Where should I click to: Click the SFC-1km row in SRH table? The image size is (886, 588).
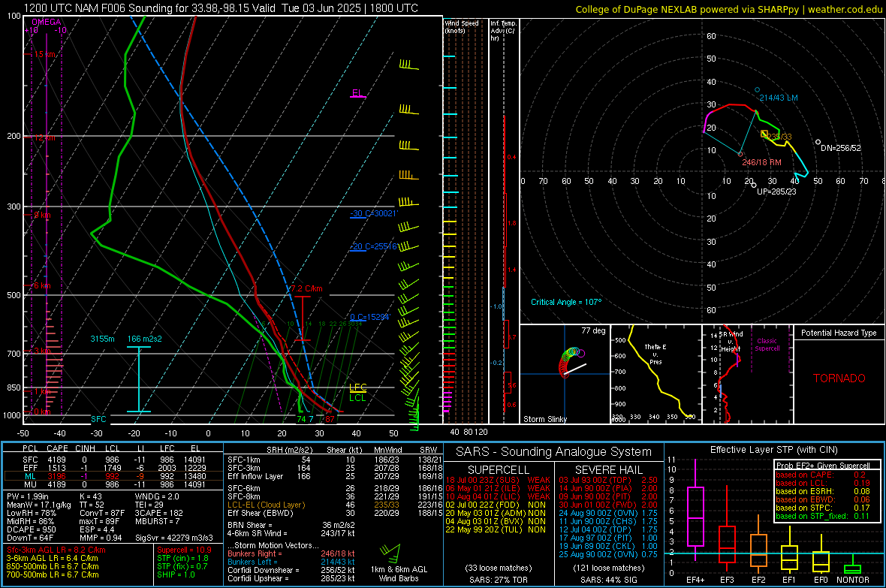coord(335,460)
